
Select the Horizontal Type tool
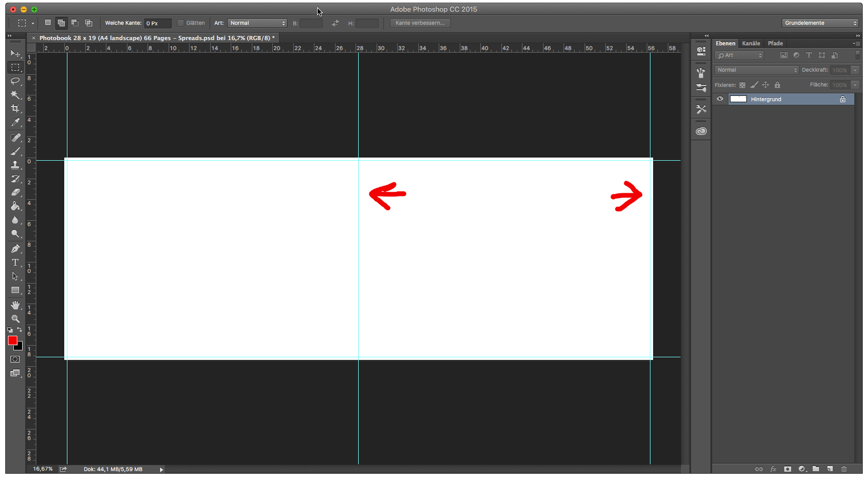tap(15, 262)
